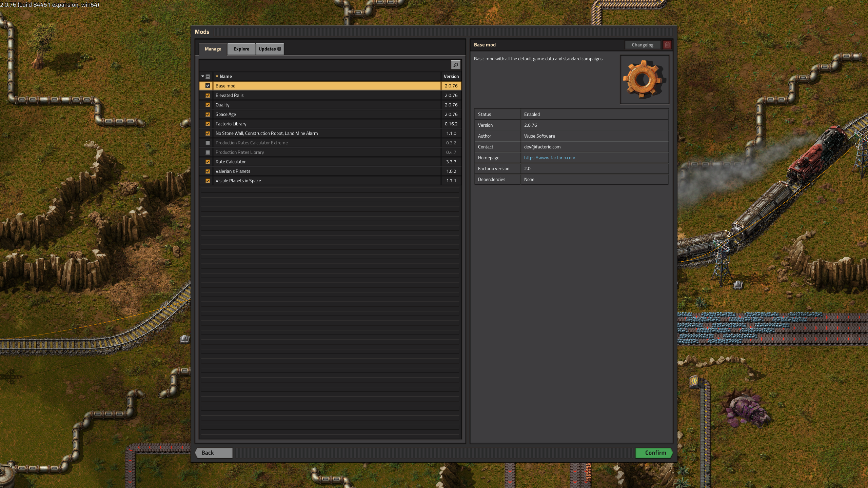Uncheck the Valerian's Planets checkbox
The width and height of the screenshot is (868, 488).
click(208, 171)
